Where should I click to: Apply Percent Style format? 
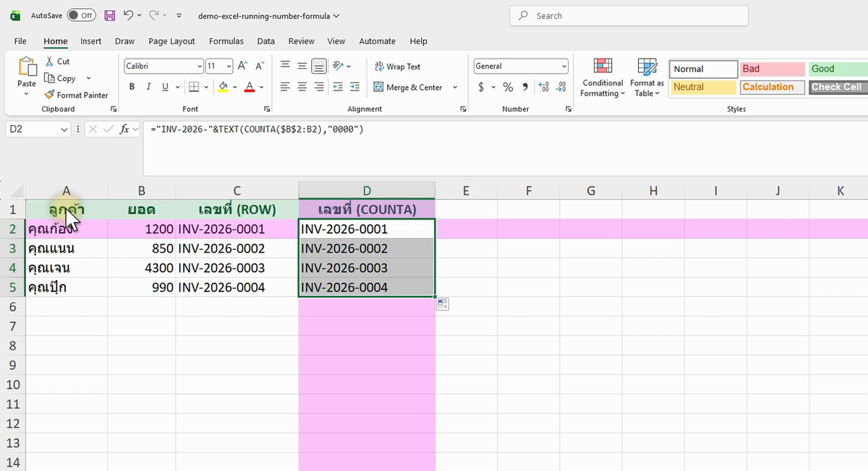(x=508, y=87)
